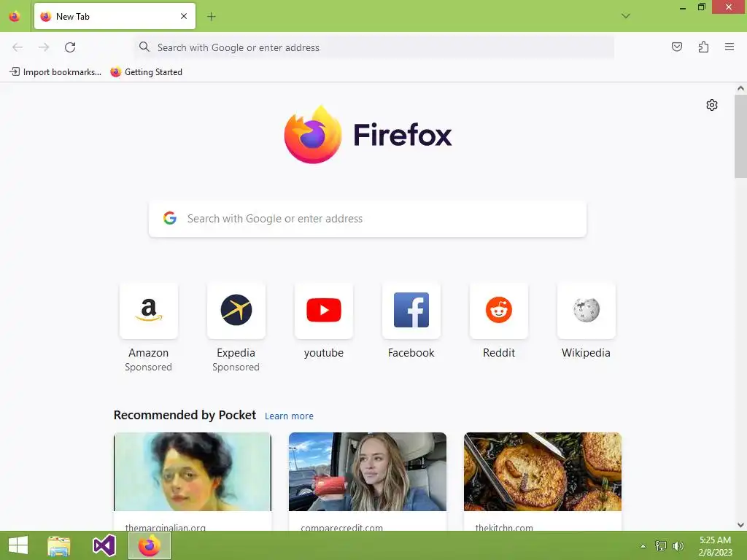Open the taskbar clock and date

[x=715, y=546]
